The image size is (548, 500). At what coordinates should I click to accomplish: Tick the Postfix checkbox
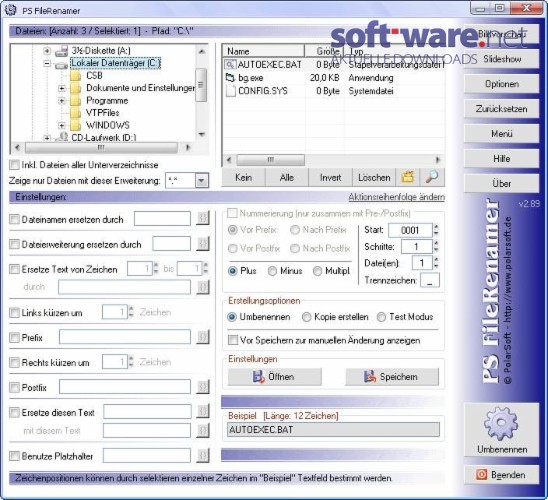(x=14, y=387)
